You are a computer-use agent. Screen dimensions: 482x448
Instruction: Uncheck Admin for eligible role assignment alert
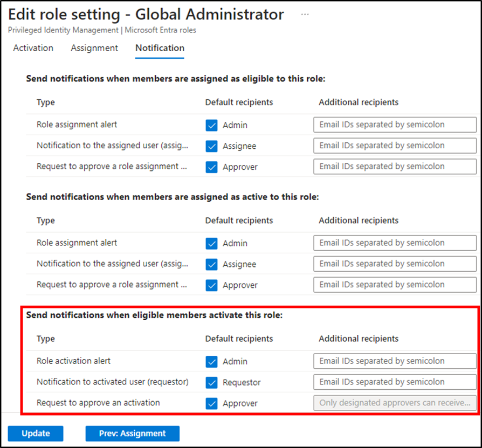pos(211,125)
